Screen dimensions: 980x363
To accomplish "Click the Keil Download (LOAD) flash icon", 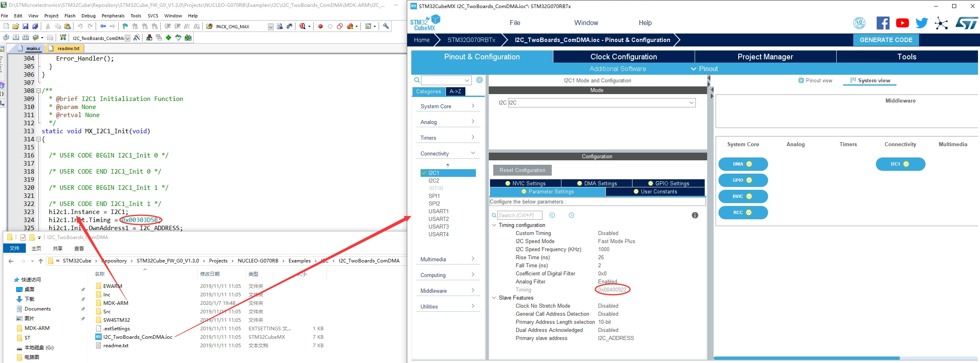I will point(63,38).
